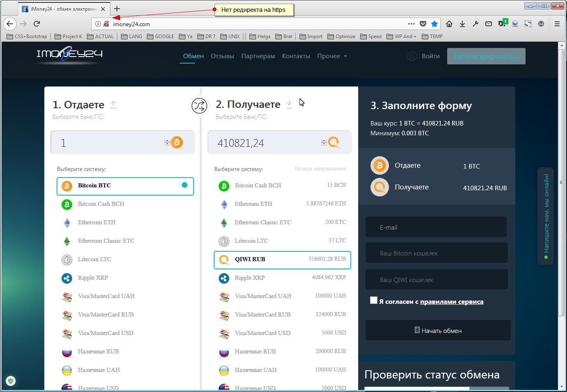This screenshot has width=567, height=392.
Task: Click the green shield icon at the bottom left
Action: 11,381
